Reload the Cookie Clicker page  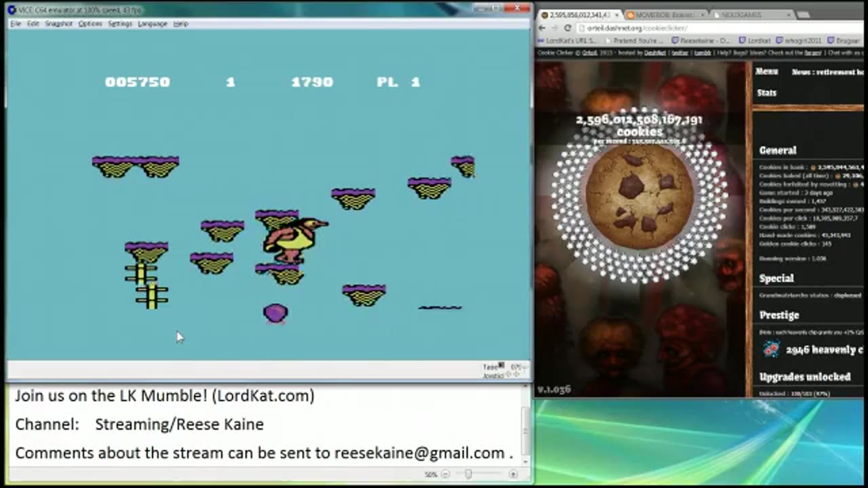[x=568, y=28]
